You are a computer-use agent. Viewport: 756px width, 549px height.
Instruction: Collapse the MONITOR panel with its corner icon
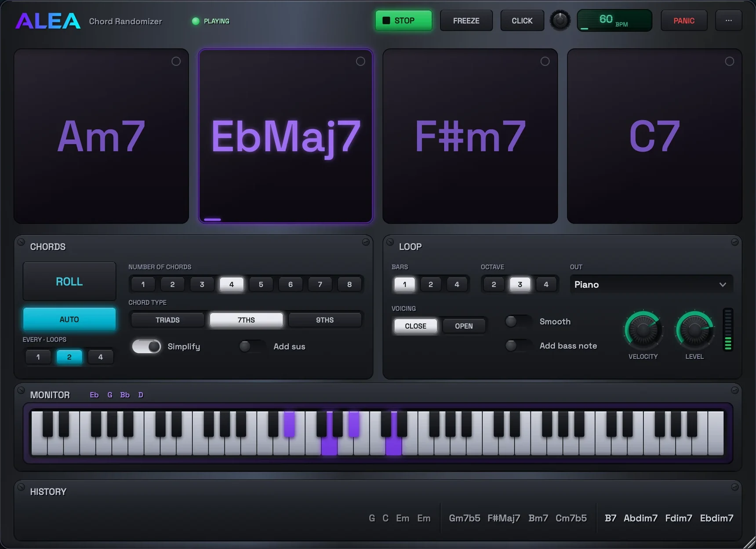click(734, 390)
